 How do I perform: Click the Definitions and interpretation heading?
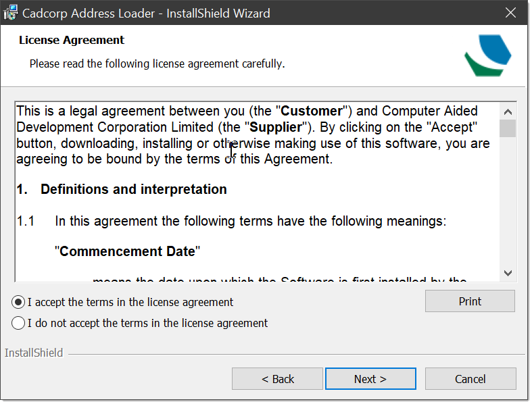134,189
